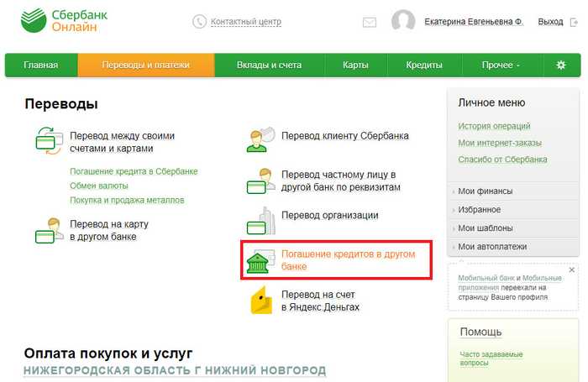Open Часто задаваемые вопросы link

491,358
